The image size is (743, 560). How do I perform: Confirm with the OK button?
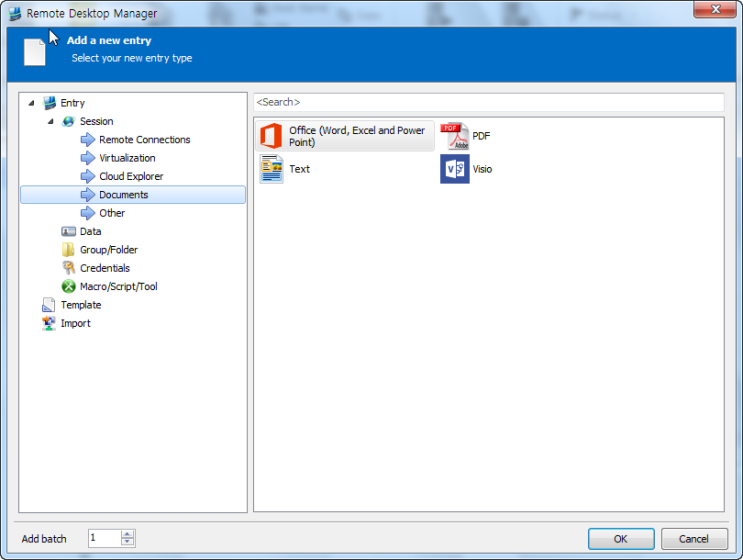(621, 539)
